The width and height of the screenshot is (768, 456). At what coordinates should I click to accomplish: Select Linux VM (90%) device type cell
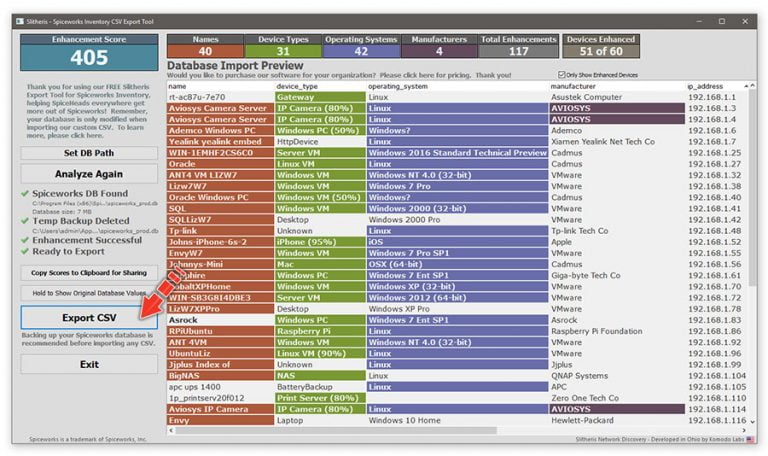[x=320, y=353]
